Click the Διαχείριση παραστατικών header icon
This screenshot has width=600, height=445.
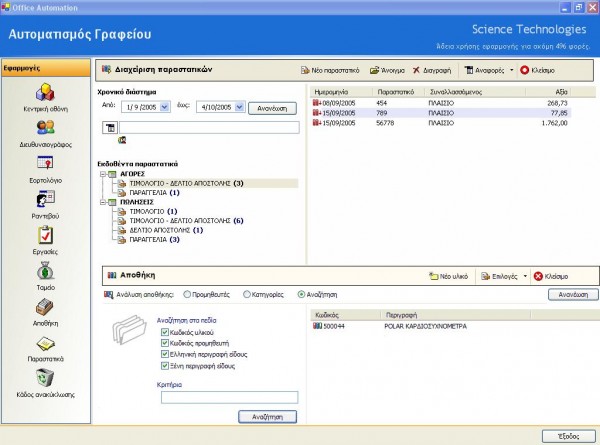(106, 69)
